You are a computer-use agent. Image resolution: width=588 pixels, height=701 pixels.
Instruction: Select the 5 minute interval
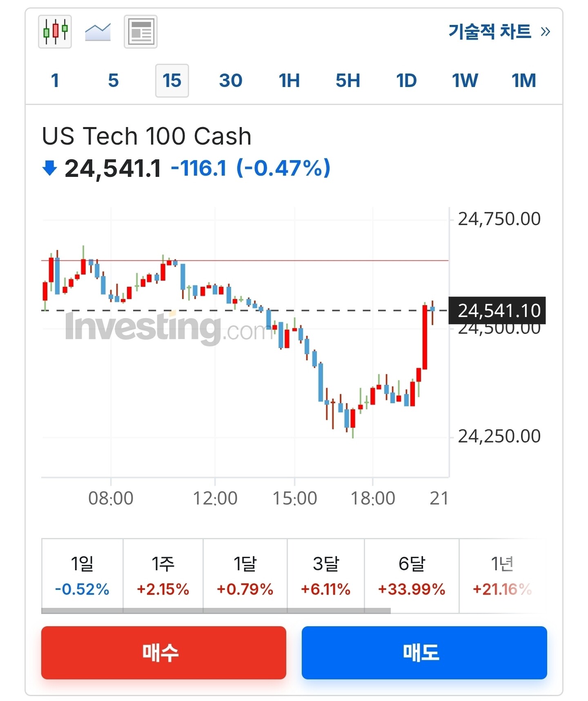pos(113,80)
